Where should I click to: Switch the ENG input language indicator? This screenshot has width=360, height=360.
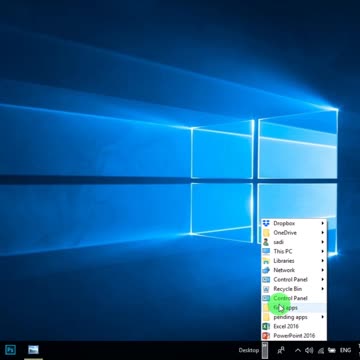345,350
